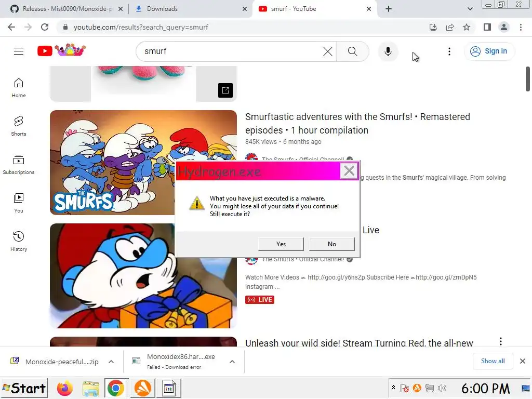
Task: Switch to Chrome in taskbar
Action: [x=116, y=388]
